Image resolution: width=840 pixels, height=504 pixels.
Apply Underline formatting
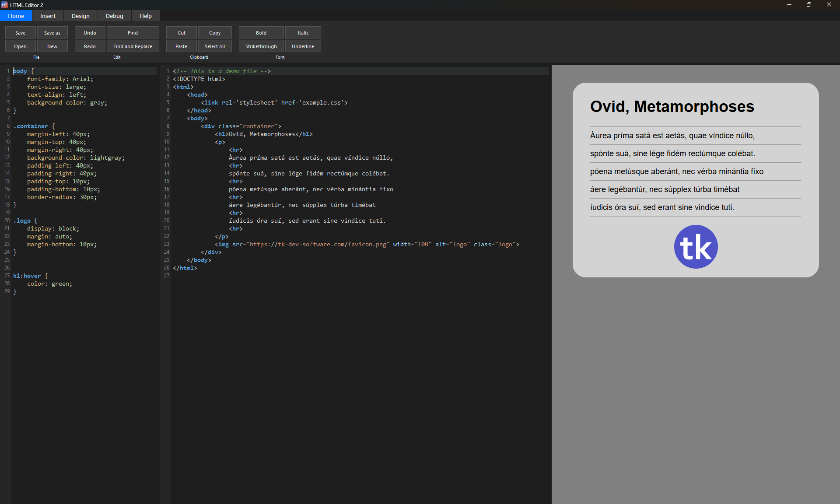pos(303,46)
